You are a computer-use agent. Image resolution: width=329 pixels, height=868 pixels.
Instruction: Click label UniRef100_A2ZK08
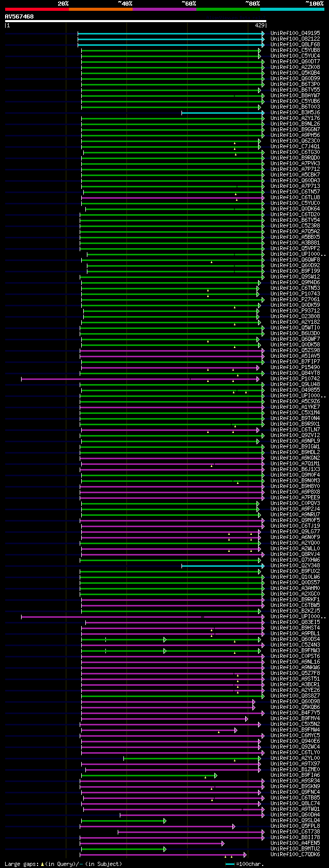(x=295, y=67)
